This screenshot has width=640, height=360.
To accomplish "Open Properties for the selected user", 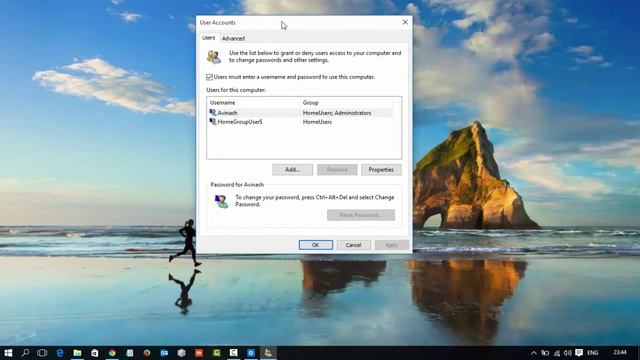I will 381,169.
